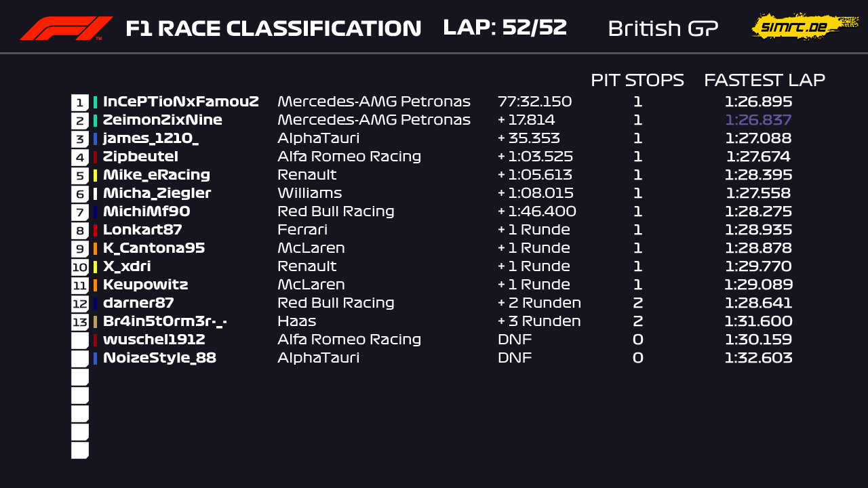Click the winner's race time 77:32.150
868x488 pixels.
point(534,102)
